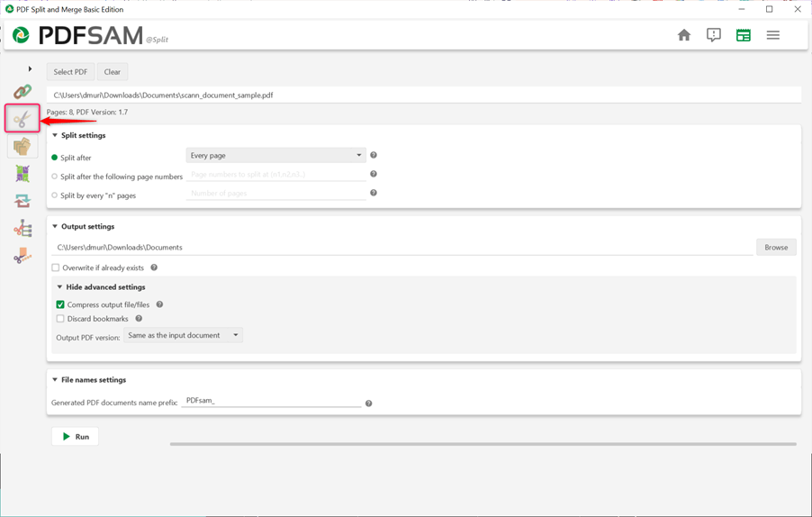Run the split task
This screenshot has width=812, height=517.
pyautogui.click(x=75, y=437)
